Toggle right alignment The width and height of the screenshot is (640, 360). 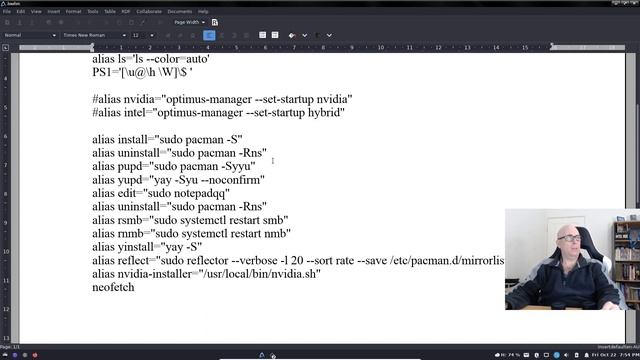[234, 36]
